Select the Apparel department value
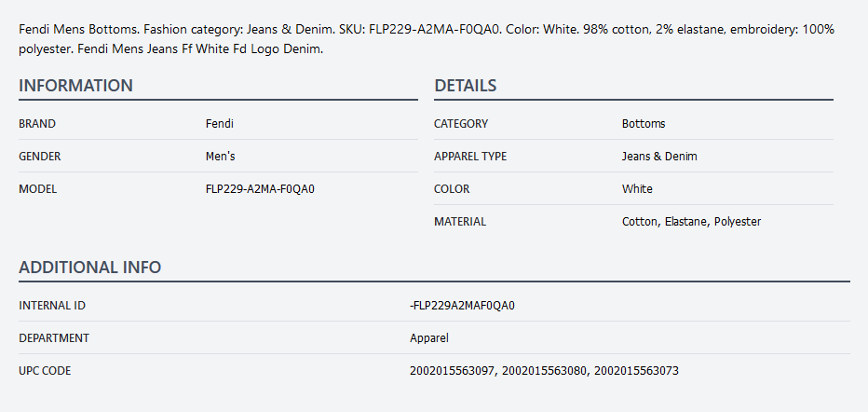Viewport: 868px width, 412px height. (x=428, y=338)
